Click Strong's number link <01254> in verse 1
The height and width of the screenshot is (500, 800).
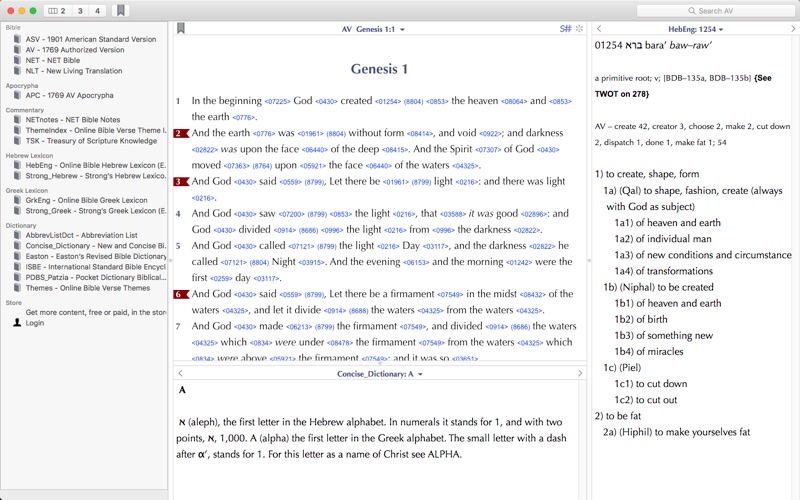click(387, 101)
